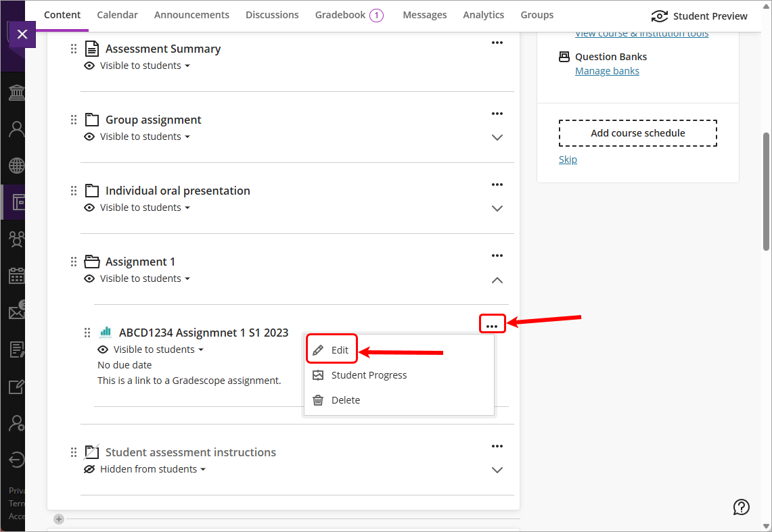The width and height of the screenshot is (772, 532).
Task: Expand the Group assignment folder
Action: [497, 137]
